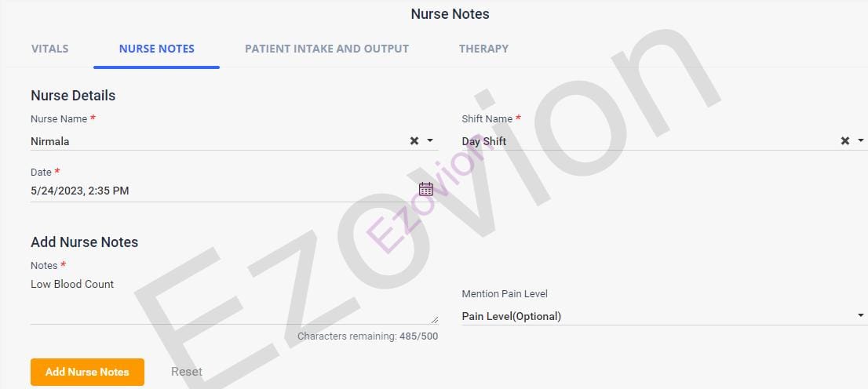The width and height of the screenshot is (868, 389).
Task: Switch to the Vitals tab
Action: [50, 49]
